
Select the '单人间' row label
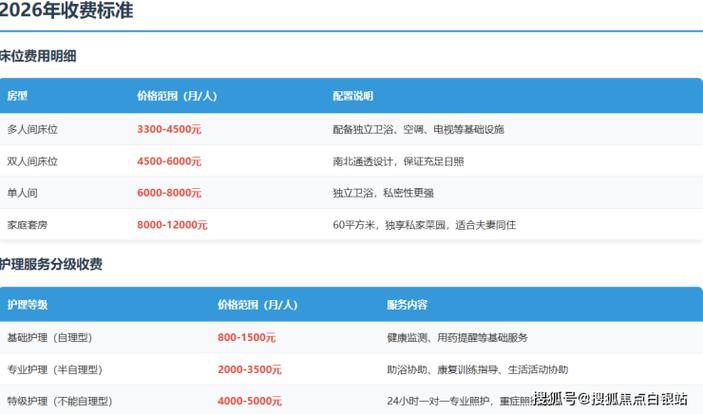(x=22, y=193)
